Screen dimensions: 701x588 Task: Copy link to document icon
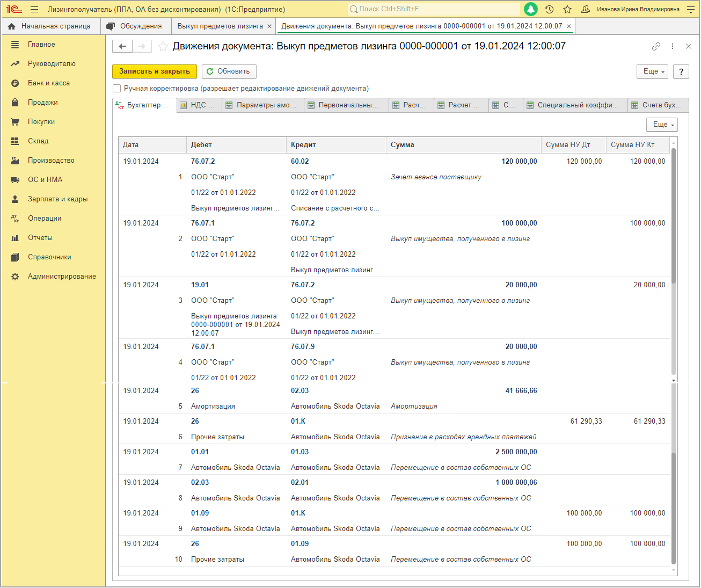click(x=656, y=47)
